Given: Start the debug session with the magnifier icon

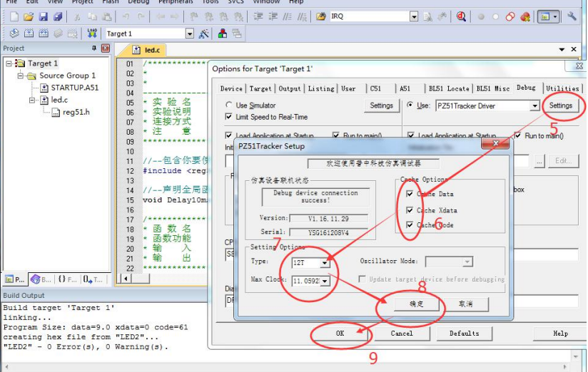Looking at the screenshot, I should click(461, 16).
